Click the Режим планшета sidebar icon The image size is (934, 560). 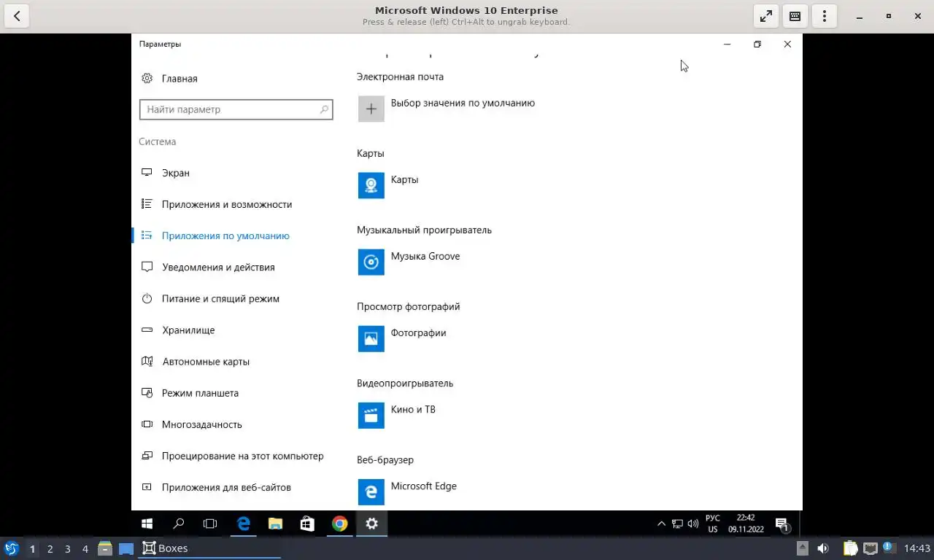point(147,393)
